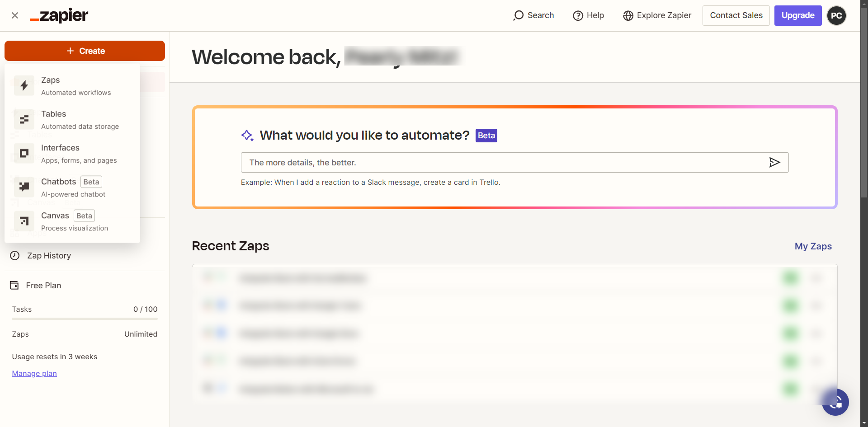The width and height of the screenshot is (868, 427).
Task: Click the Canvas icon in the menu
Action: pyautogui.click(x=24, y=221)
